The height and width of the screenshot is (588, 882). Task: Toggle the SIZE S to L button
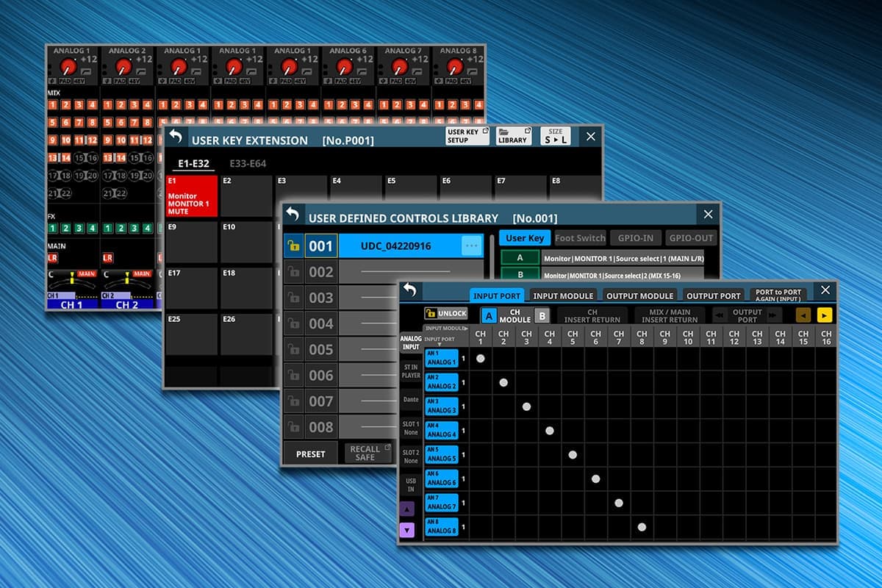click(555, 136)
